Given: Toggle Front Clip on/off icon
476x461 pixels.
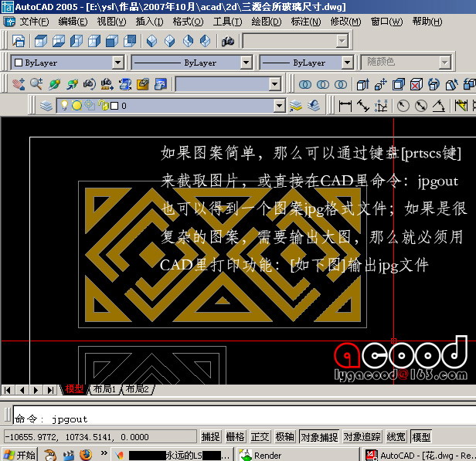Looking at the screenshot, I should (143, 83).
